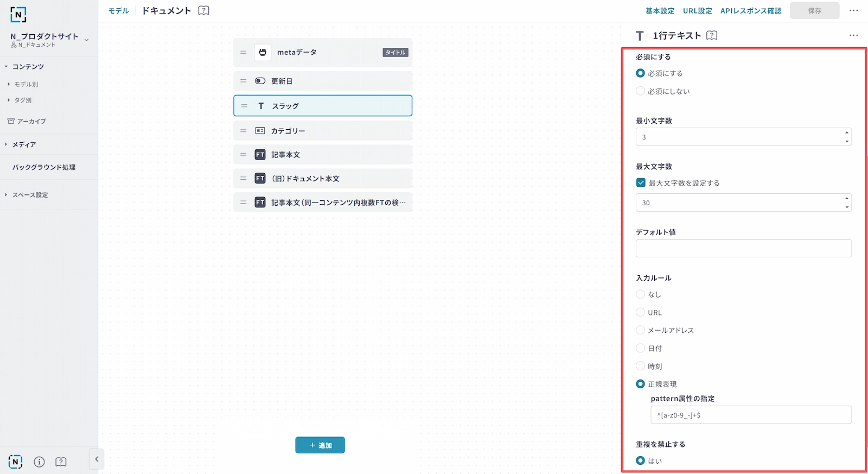Click the help icon beside ドキュメント title

(203, 10)
